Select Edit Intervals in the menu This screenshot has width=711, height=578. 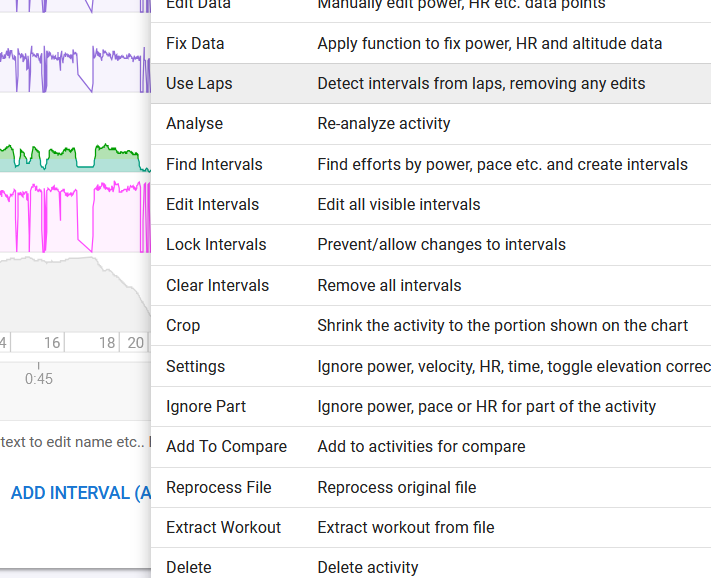[212, 205]
